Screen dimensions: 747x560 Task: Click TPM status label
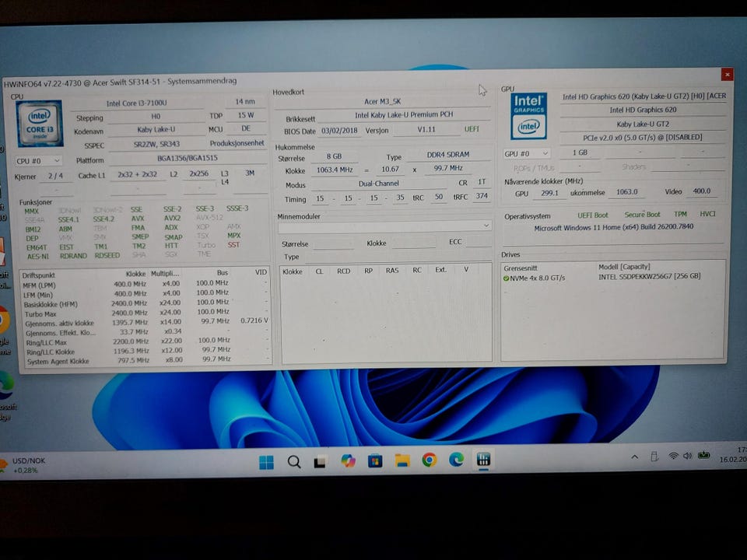tap(680, 214)
